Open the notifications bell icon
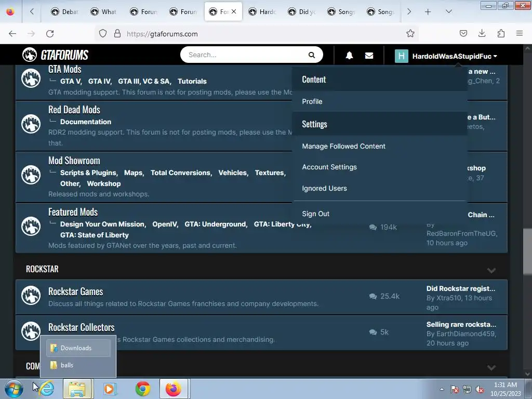532x399 pixels. 349,56
